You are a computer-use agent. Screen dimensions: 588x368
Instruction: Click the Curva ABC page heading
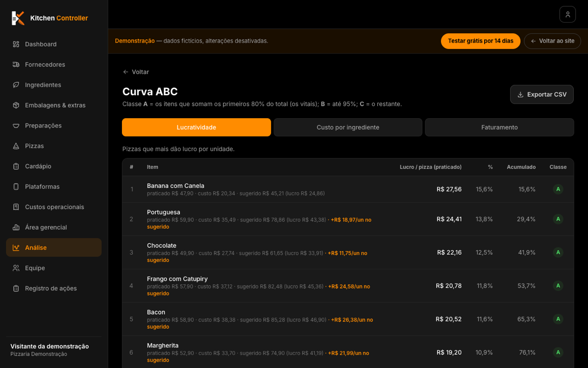150,92
